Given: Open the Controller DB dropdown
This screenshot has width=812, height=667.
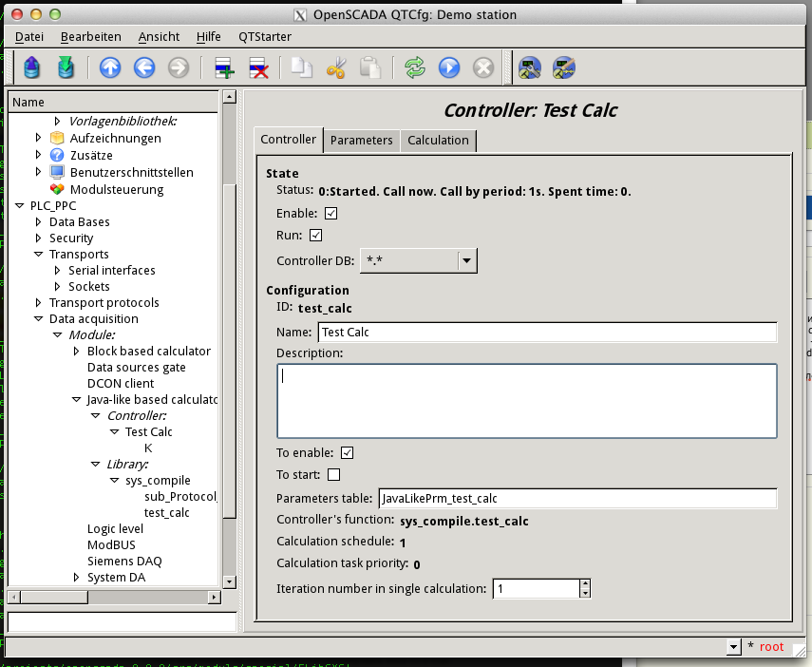Looking at the screenshot, I should [x=465, y=260].
